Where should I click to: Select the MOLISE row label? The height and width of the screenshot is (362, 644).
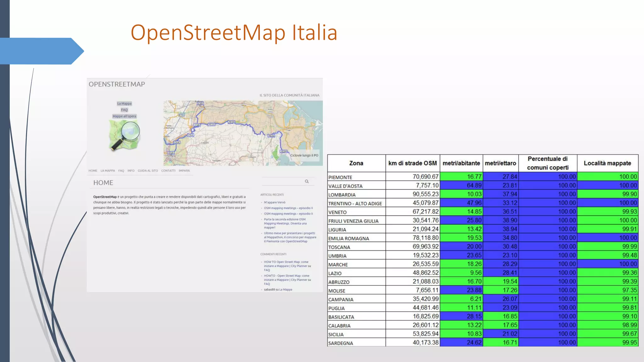click(x=337, y=291)
